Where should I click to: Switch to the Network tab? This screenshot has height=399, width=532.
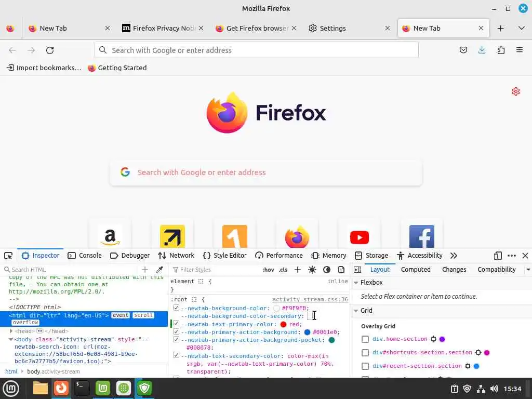coord(176,256)
